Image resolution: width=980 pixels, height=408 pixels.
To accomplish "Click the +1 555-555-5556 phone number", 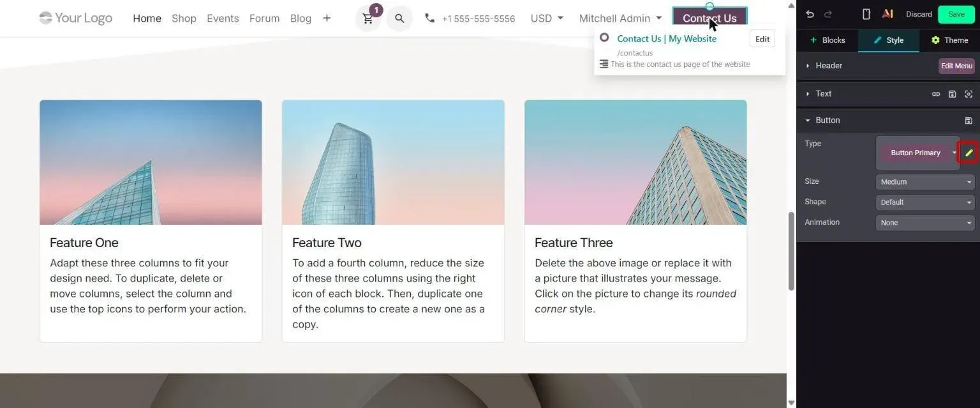I will pyautogui.click(x=478, y=19).
